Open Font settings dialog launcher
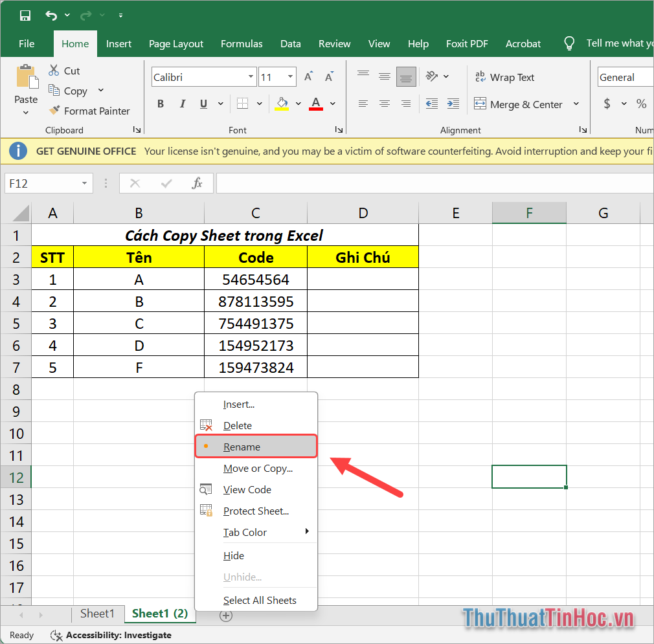The height and width of the screenshot is (644, 654). coord(339,129)
